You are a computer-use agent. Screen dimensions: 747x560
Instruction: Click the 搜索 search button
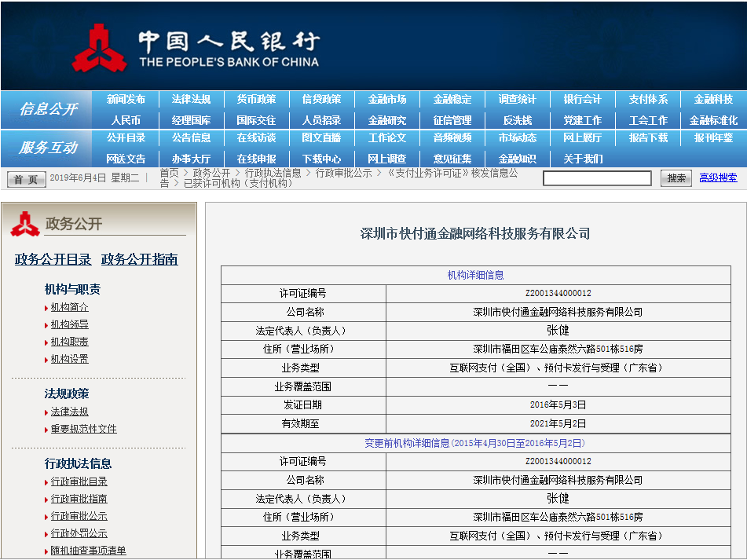[x=676, y=178]
